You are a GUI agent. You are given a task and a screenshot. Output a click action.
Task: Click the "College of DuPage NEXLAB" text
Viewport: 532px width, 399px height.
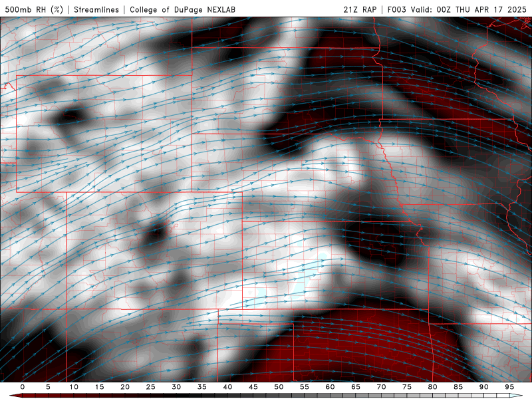(182, 9)
